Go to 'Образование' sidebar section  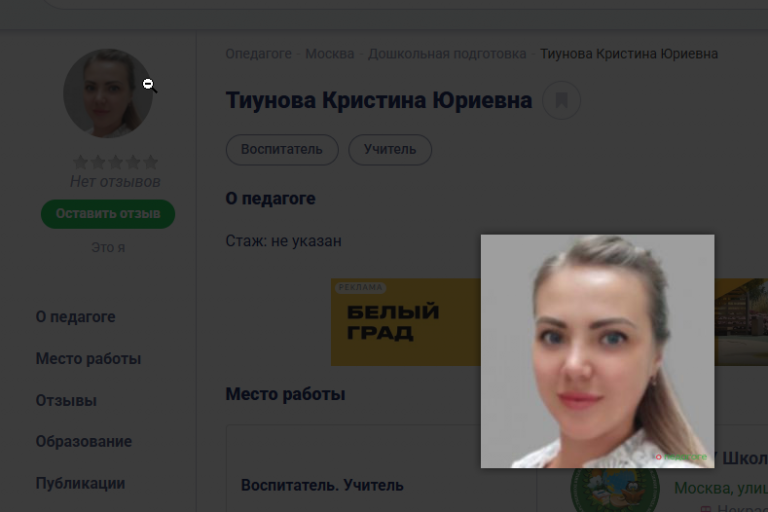(84, 441)
